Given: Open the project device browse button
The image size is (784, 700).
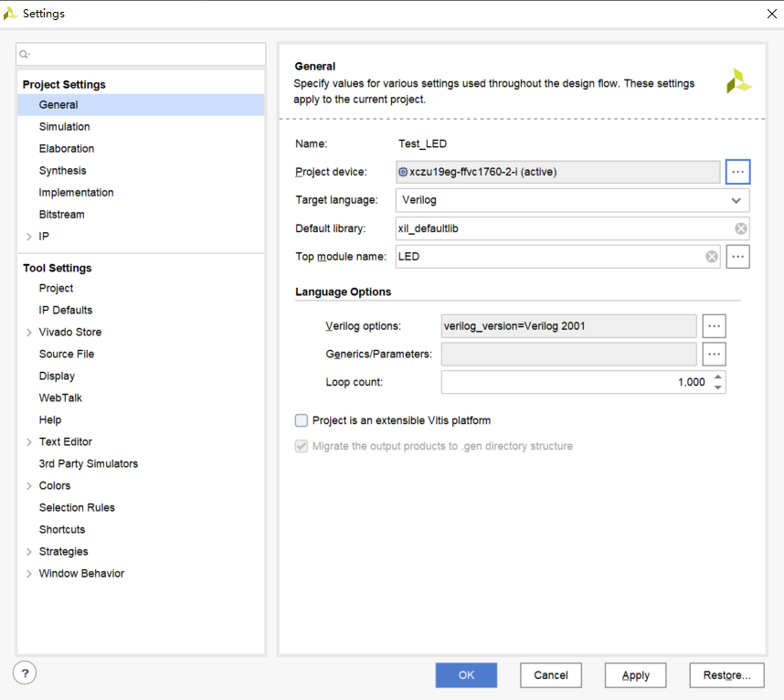Looking at the screenshot, I should tap(737, 172).
